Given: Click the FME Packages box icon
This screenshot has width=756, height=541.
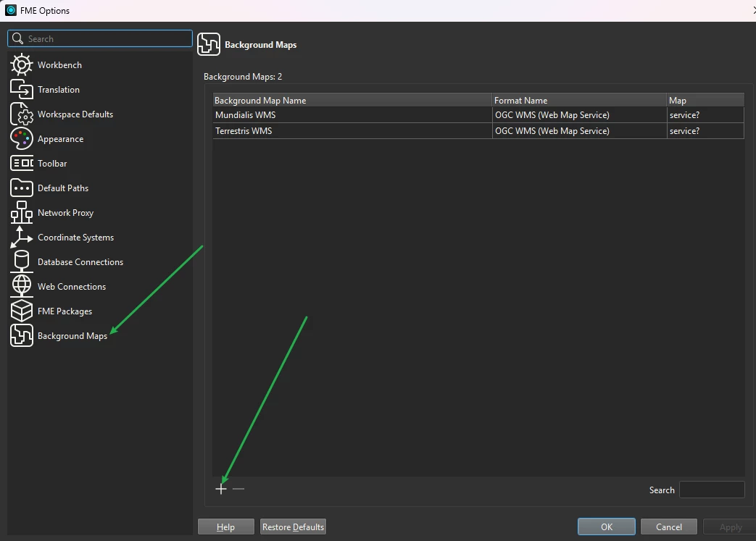Looking at the screenshot, I should [x=22, y=311].
